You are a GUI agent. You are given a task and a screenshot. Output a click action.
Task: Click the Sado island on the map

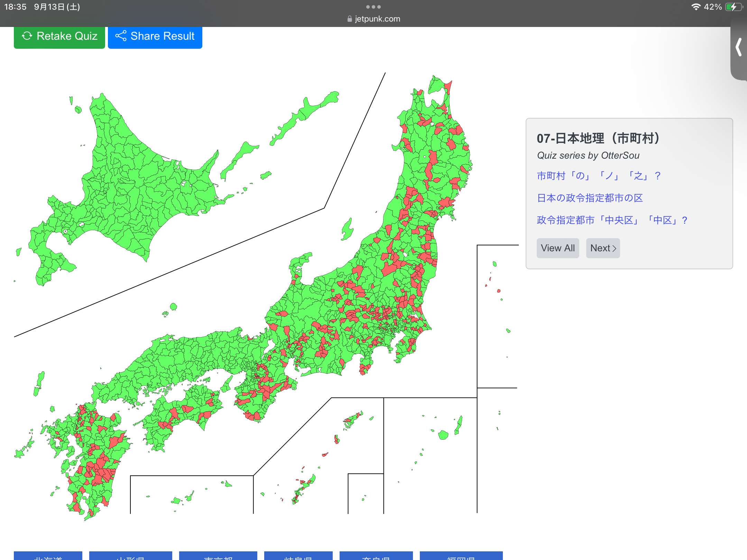[347, 230]
